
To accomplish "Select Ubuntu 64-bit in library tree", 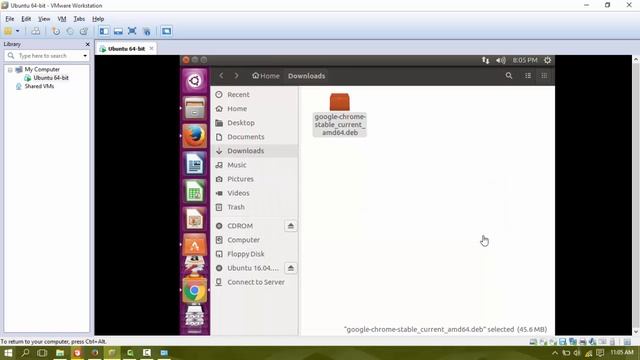I will (x=51, y=78).
